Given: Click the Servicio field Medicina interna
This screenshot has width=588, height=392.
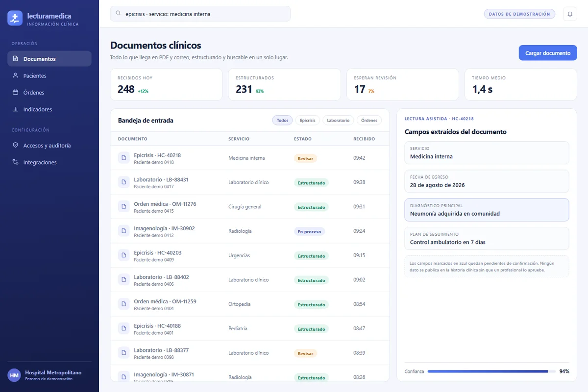Looking at the screenshot, I should [487, 152].
